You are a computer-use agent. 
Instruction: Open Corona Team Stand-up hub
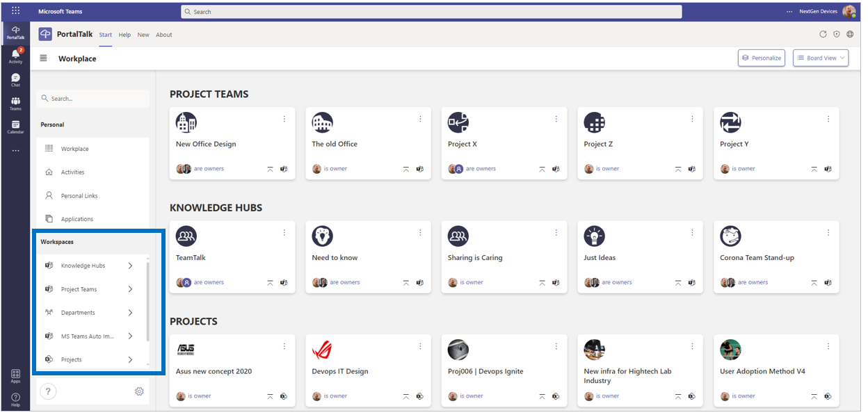pos(757,258)
